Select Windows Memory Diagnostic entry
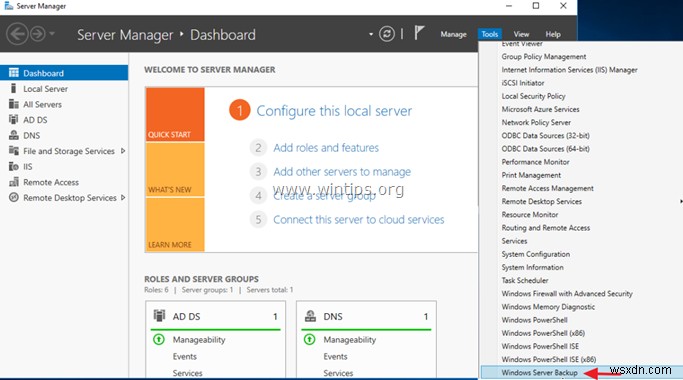The width and height of the screenshot is (683, 380). click(x=548, y=307)
